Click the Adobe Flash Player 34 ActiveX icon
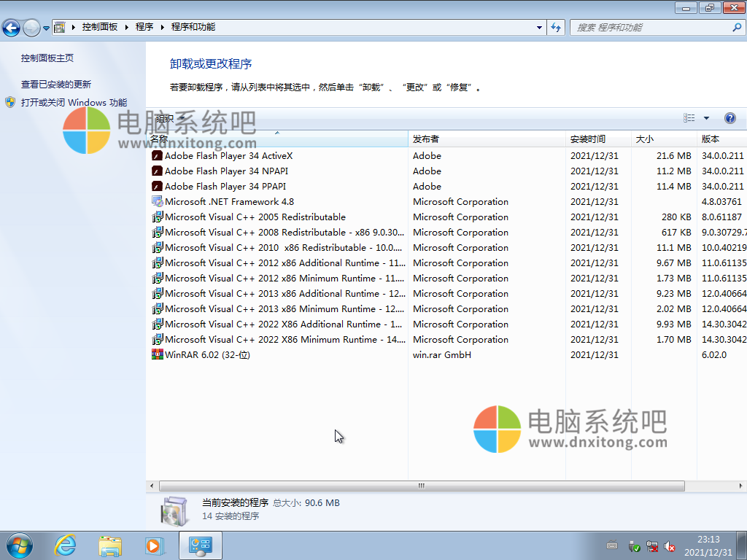This screenshot has height=560, width=747. pos(157,156)
